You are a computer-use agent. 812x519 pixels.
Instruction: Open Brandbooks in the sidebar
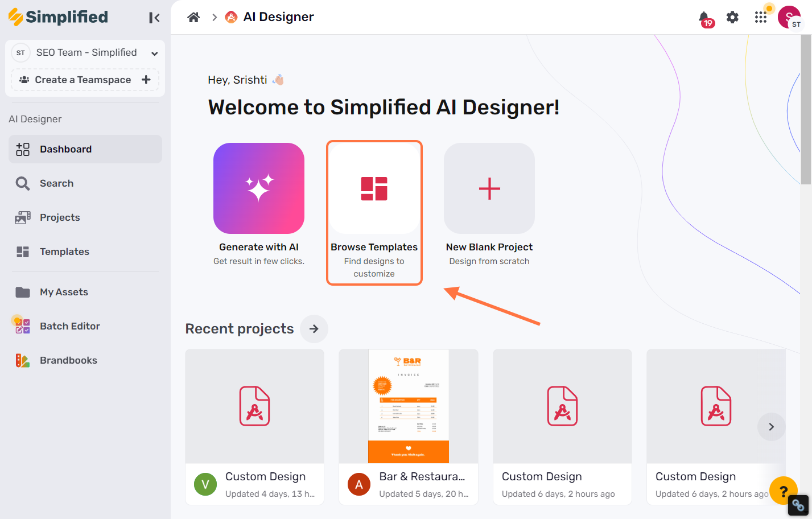(85, 360)
